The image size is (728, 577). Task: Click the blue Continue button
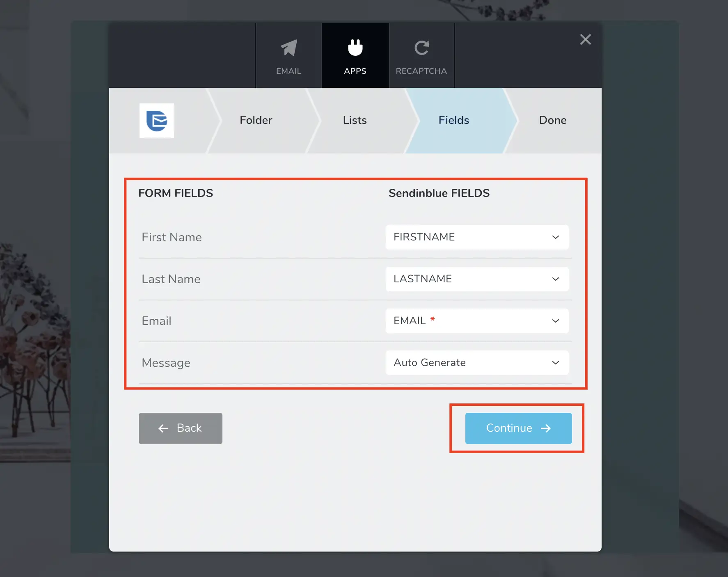(x=518, y=428)
